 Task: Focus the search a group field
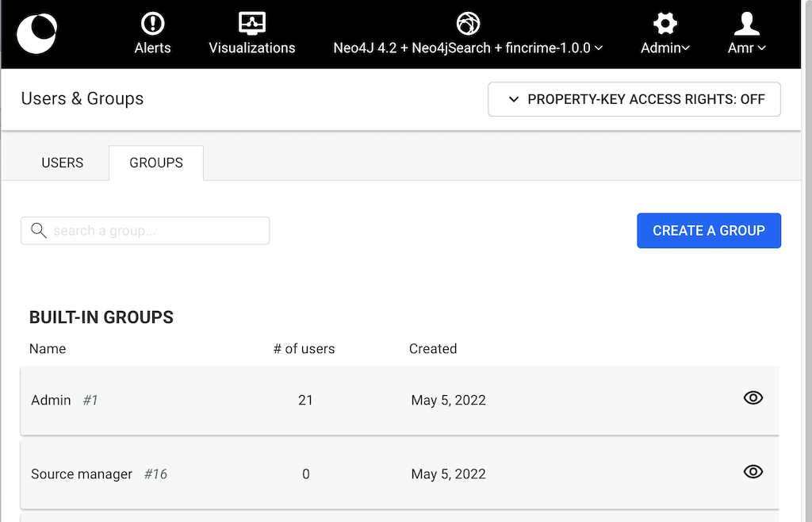145,230
